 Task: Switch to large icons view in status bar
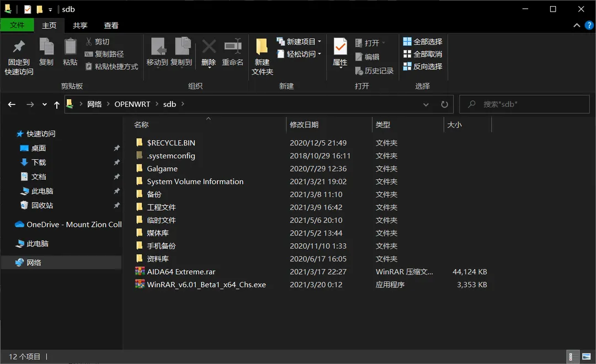point(587,356)
